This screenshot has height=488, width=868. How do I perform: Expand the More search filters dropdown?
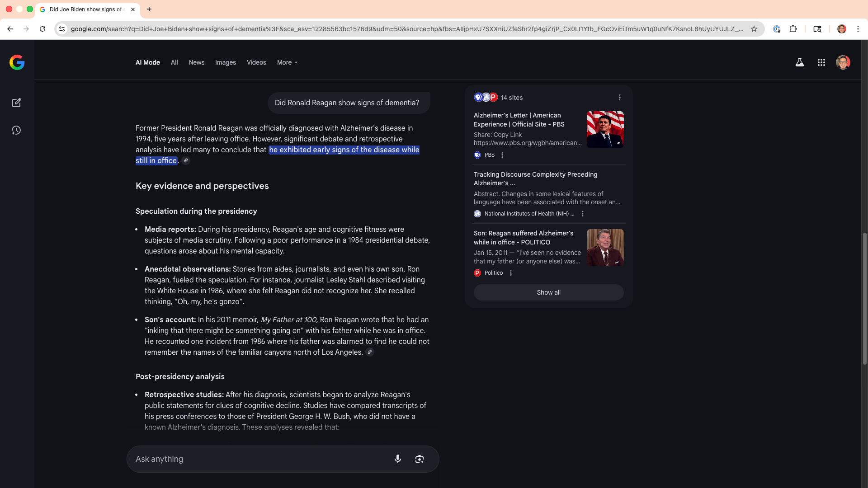click(287, 63)
